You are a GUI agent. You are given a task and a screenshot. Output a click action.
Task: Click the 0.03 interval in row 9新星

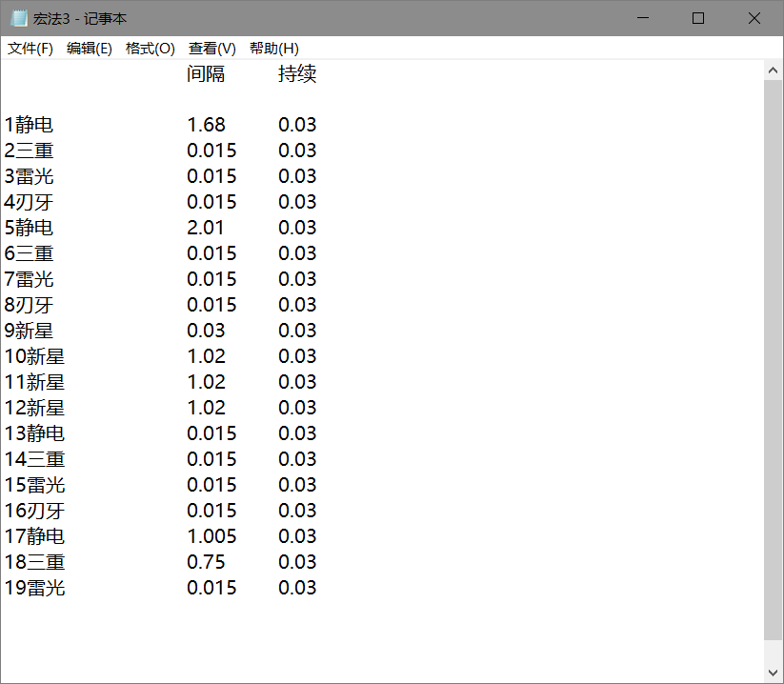coord(206,331)
